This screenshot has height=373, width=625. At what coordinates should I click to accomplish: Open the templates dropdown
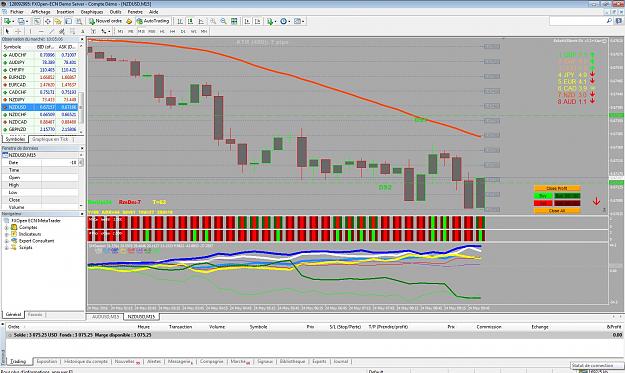pos(299,21)
